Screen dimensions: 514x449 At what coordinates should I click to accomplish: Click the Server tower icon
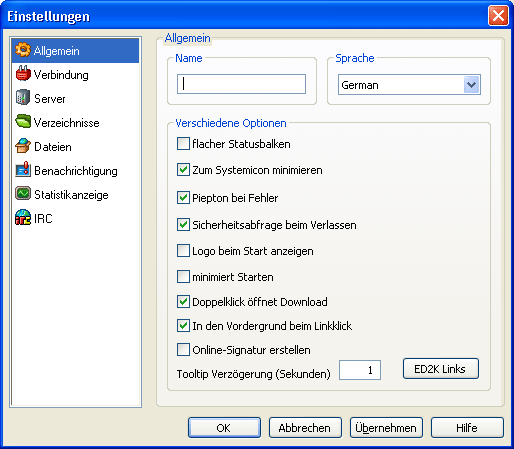(23, 97)
